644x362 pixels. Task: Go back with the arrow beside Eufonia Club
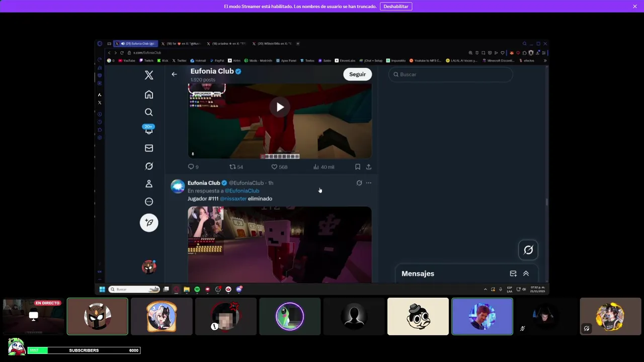click(174, 74)
